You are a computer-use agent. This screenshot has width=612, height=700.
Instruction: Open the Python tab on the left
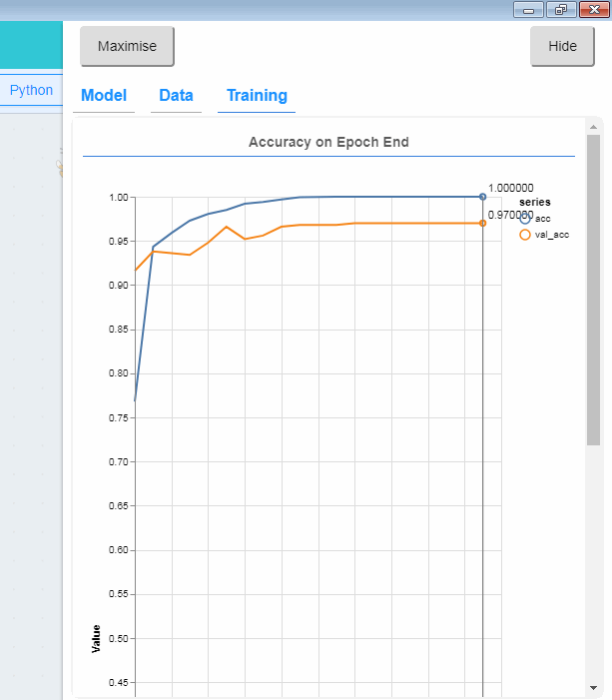[x=31, y=90]
